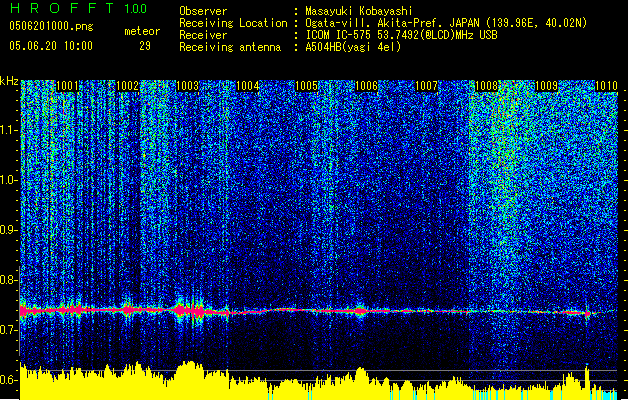Click the 1005 time marker
This screenshot has height=400, width=629.
(x=307, y=86)
